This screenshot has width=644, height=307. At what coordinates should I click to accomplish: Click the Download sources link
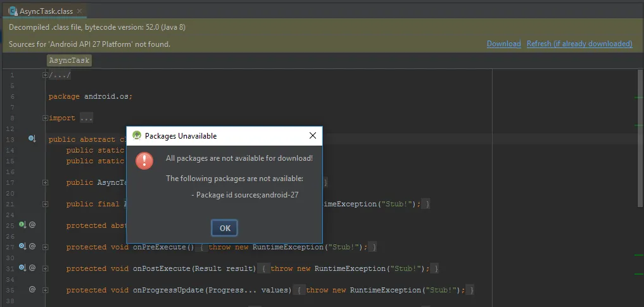coord(503,44)
